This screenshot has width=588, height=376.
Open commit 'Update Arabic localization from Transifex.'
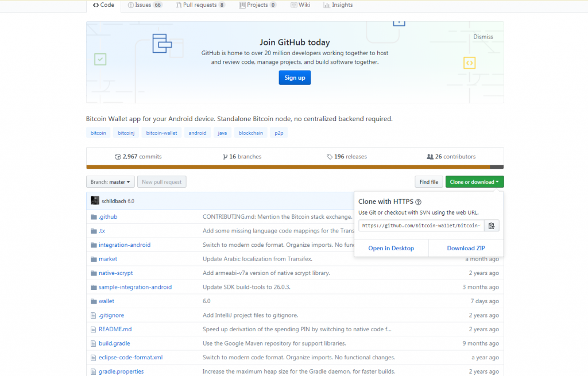(257, 259)
